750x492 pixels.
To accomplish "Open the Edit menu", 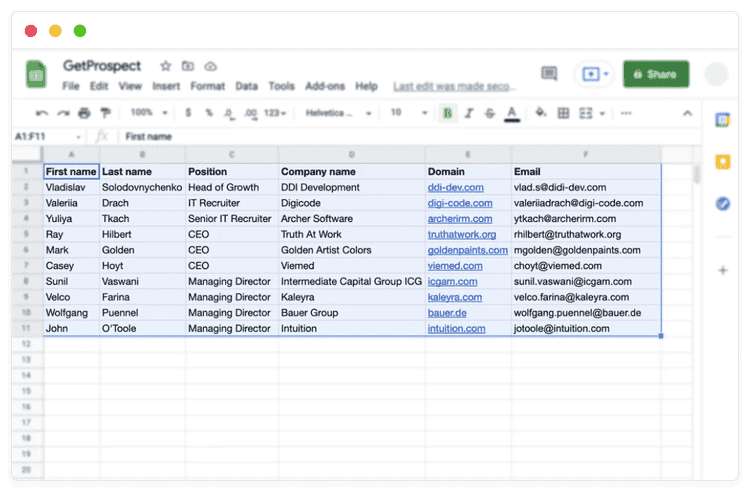I will [99, 86].
